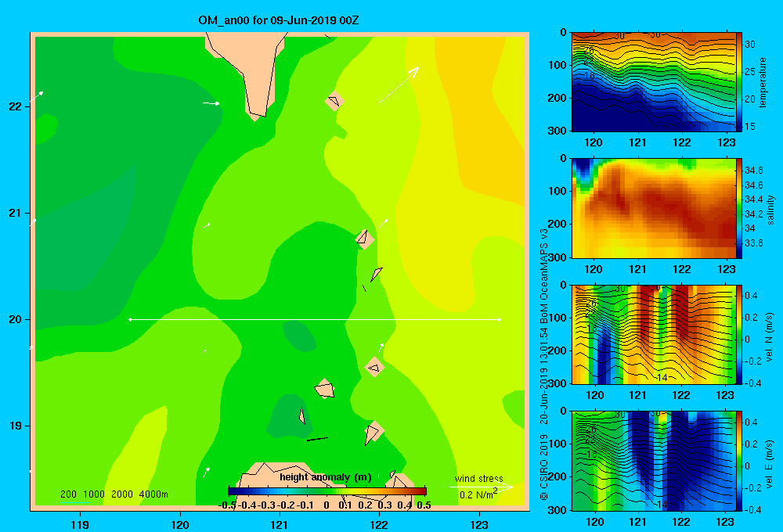
Task: Click the '4000m' bathymetry legend entry
Action: 153,494
